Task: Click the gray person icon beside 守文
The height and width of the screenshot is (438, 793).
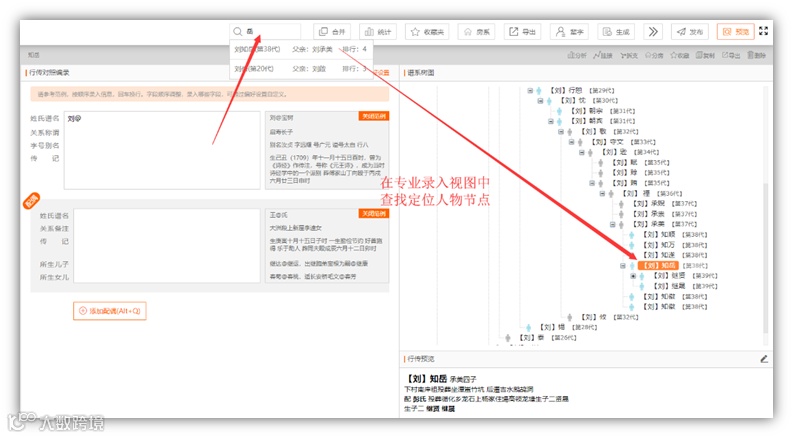Action: (x=580, y=142)
